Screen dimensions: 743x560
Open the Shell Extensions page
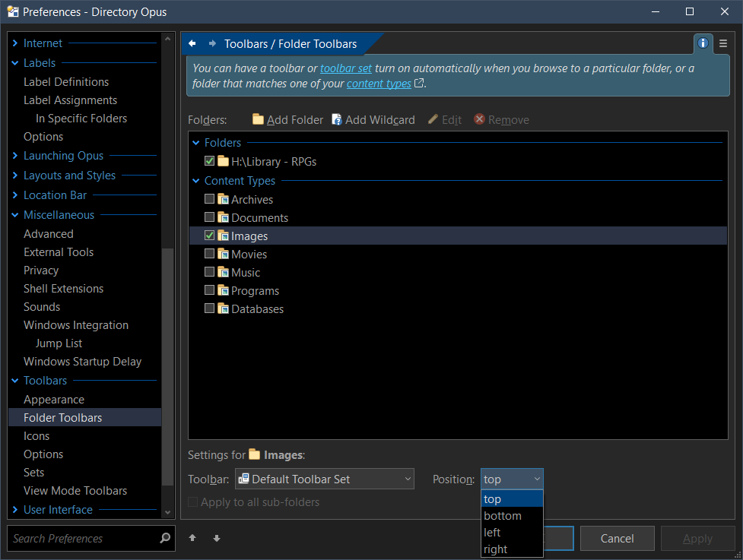tap(63, 289)
